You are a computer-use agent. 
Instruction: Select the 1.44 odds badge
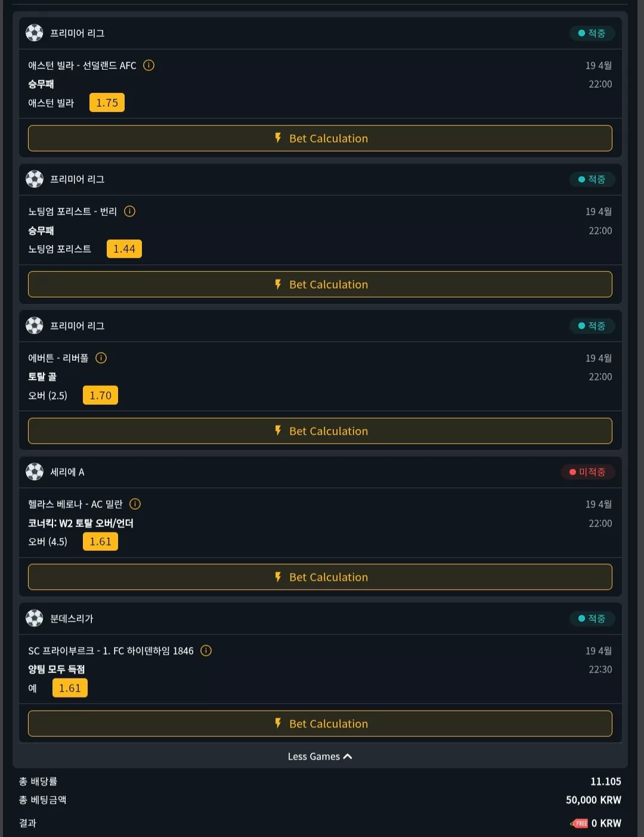124,249
